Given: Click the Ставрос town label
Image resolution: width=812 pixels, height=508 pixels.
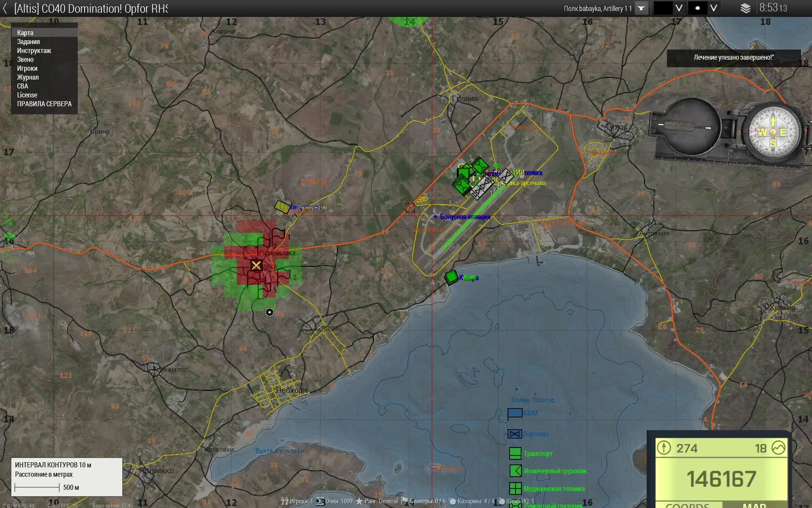Looking at the screenshot, I should click(x=329, y=327).
